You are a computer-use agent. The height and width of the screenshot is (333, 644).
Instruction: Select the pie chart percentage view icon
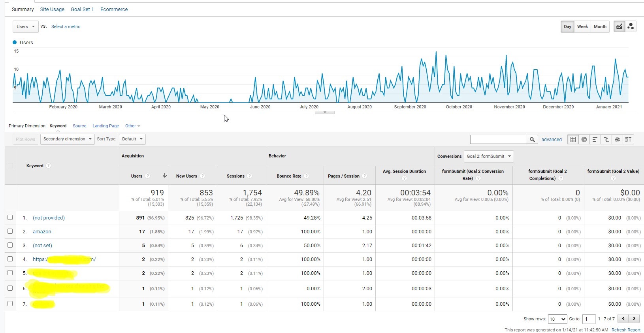pyautogui.click(x=584, y=139)
